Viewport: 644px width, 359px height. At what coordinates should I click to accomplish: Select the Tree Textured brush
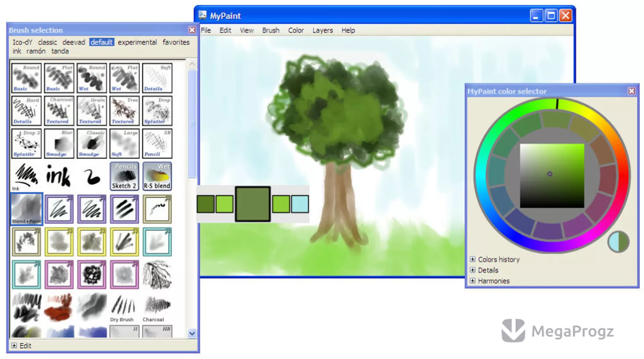pos(124,111)
